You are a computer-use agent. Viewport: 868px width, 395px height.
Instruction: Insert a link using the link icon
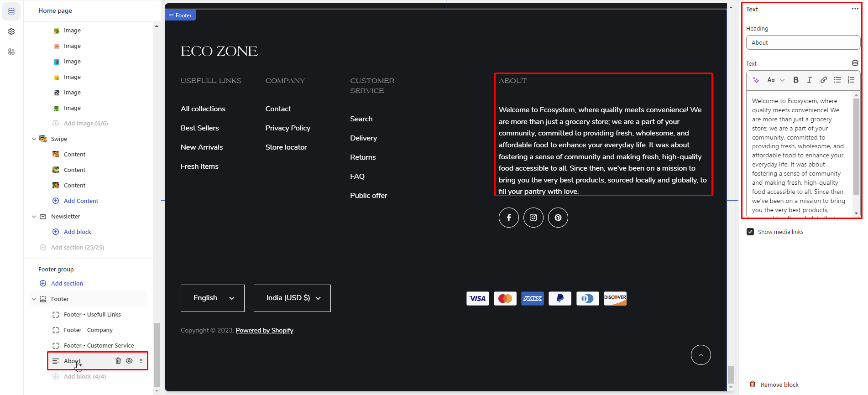[x=823, y=80]
